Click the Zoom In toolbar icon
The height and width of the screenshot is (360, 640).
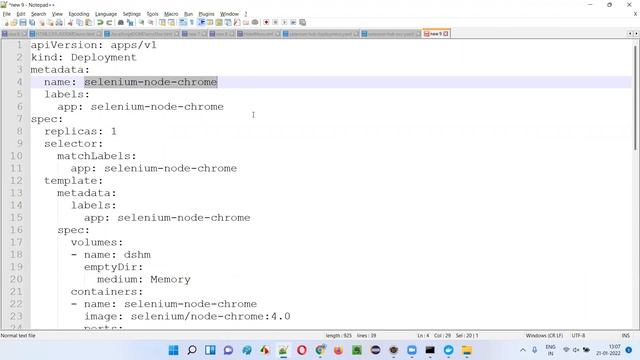[141, 22]
